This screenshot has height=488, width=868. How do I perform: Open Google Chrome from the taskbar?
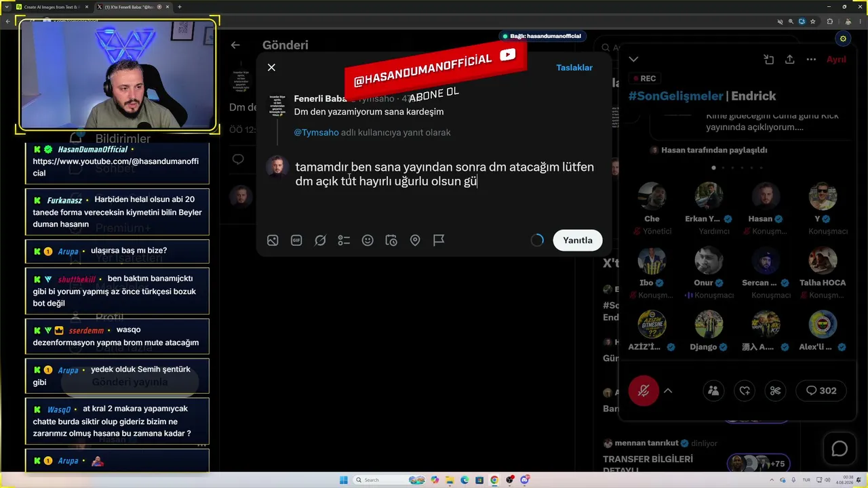coord(494,480)
